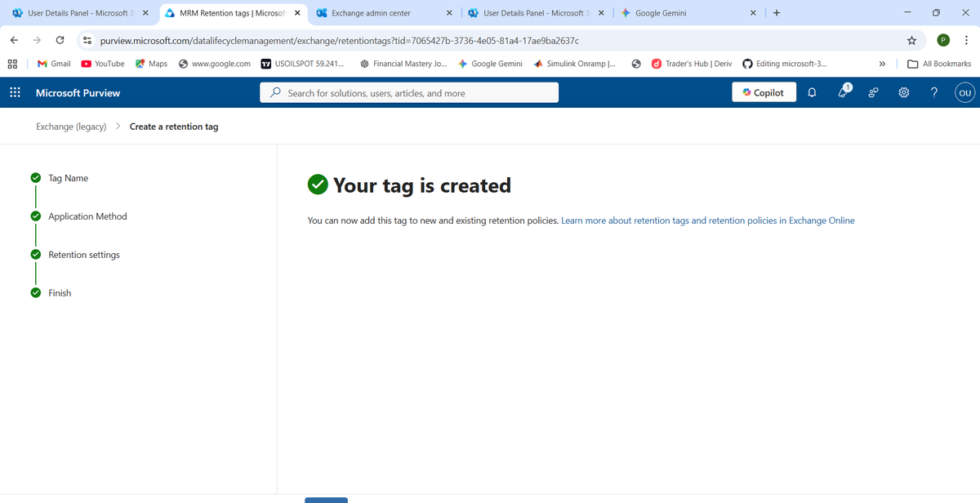Click the Your tag is created heading

tap(422, 185)
